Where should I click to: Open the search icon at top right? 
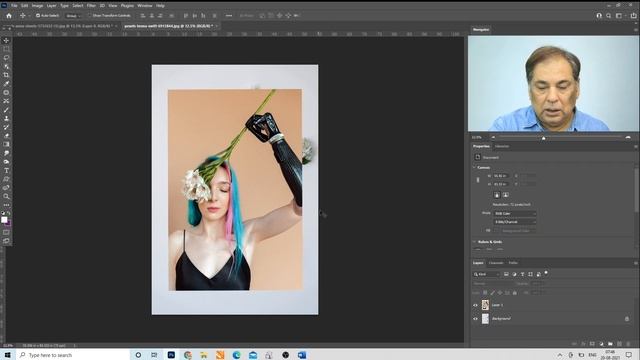click(609, 16)
